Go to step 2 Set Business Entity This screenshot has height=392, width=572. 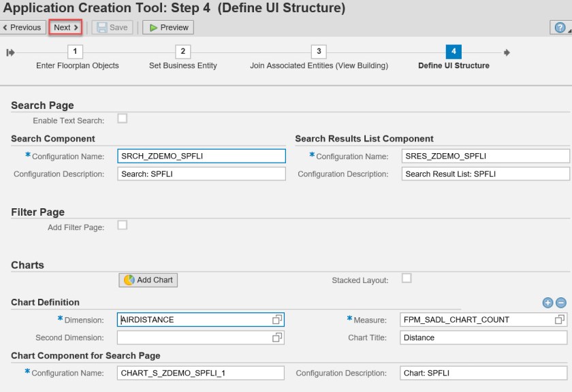pos(182,52)
